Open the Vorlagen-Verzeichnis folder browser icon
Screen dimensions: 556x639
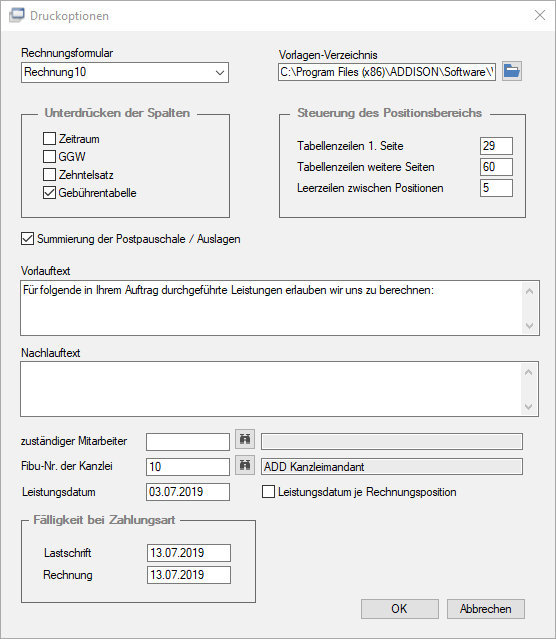[512, 72]
